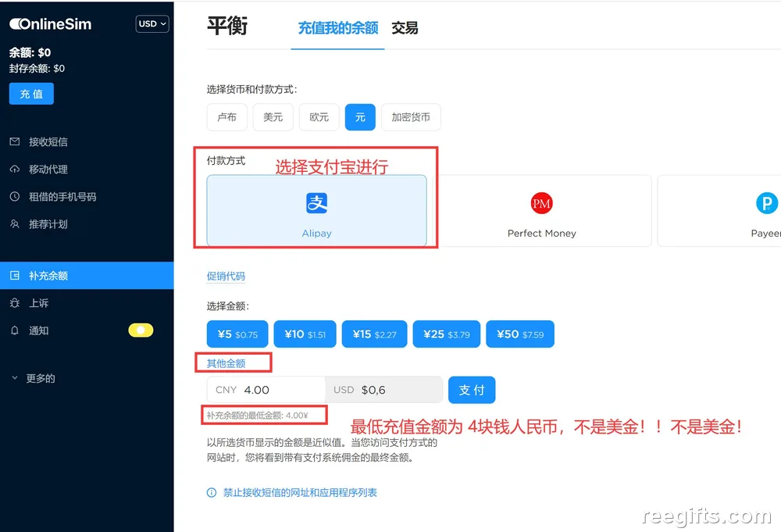Click the 选择货币和付款方式 label
The width and height of the screenshot is (781, 532).
click(252, 90)
